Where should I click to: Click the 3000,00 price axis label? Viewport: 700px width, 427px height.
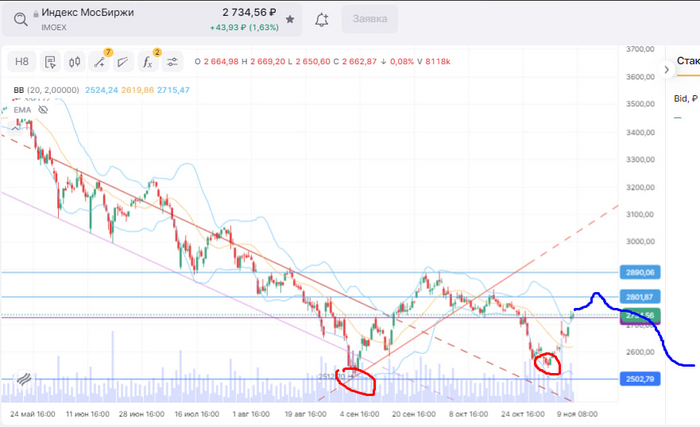(640, 242)
